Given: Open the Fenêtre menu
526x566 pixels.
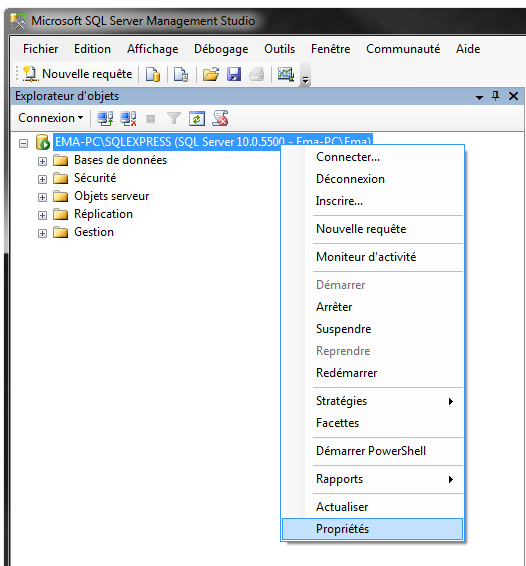Looking at the screenshot, I should point(330,49).
